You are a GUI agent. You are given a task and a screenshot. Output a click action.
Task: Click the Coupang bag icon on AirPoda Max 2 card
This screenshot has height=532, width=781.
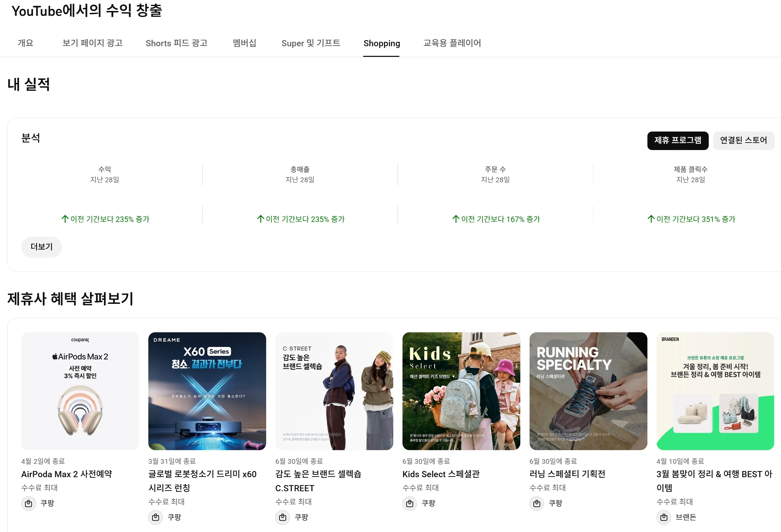pyautogui.click(x=29, y=503)
